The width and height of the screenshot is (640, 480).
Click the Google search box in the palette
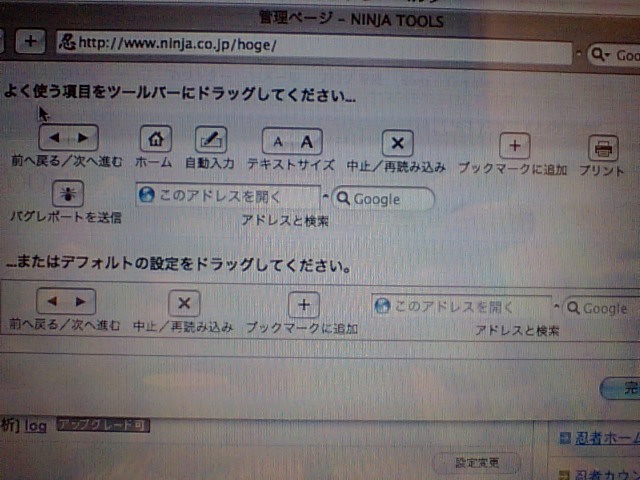point(383,199)
